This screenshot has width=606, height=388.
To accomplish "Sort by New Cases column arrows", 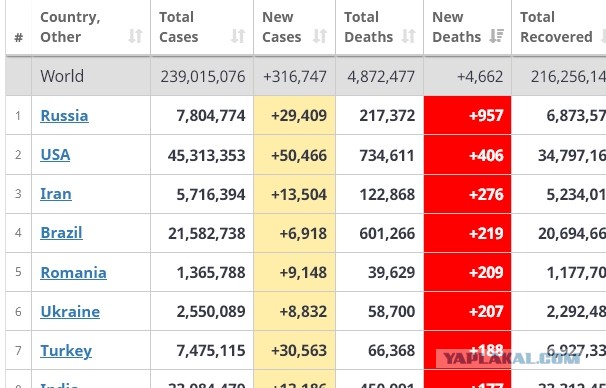I will 320,36.
